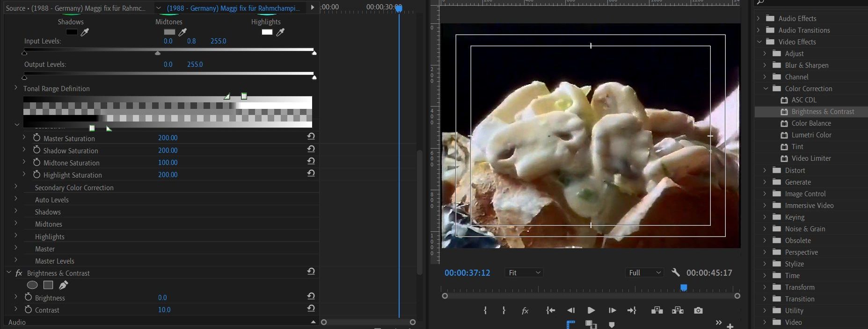Click the 00:00:37:12 playhead timecode

(x=467, y=272)
